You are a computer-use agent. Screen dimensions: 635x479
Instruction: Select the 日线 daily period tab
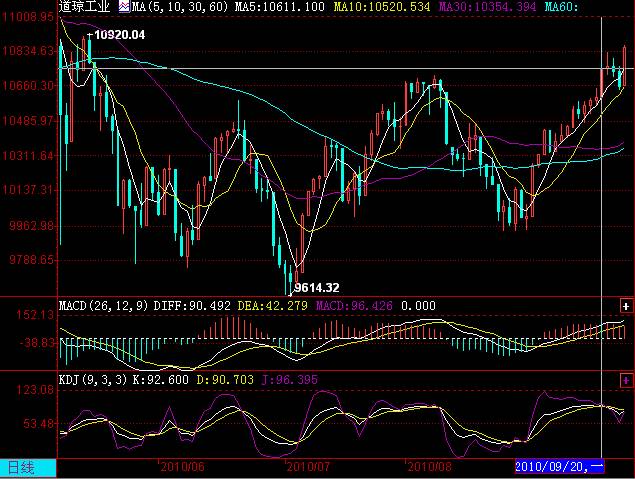pyautogui.click(x=28, y=468)
